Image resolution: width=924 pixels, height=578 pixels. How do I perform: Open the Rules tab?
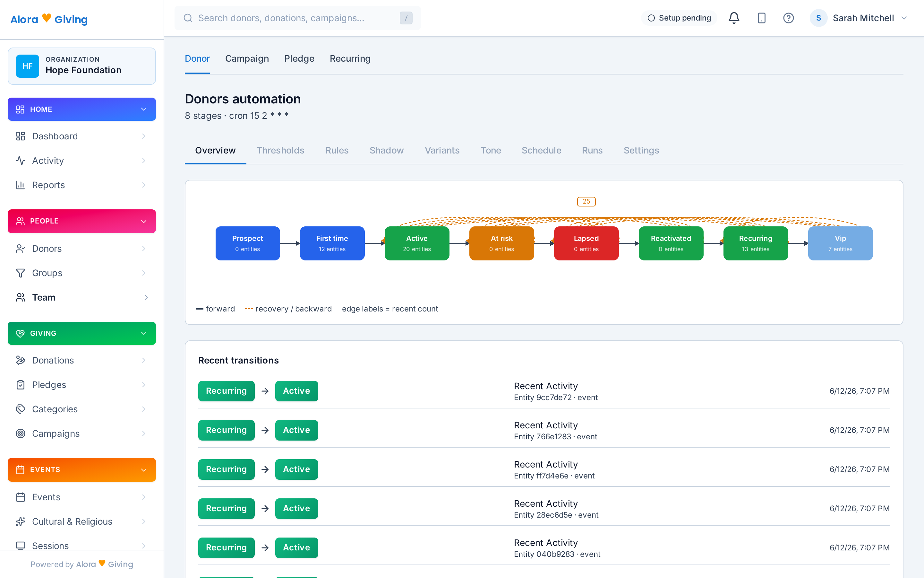(337, 150)
